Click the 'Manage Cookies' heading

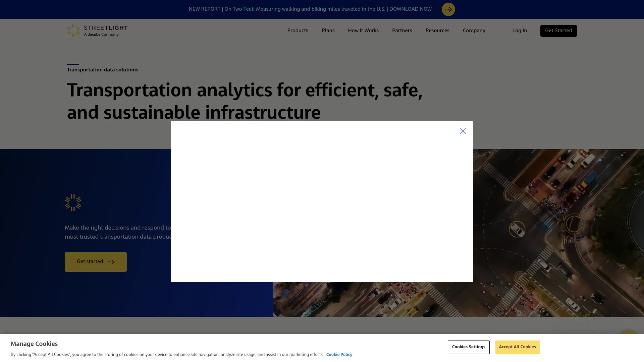tap(34, 344)
